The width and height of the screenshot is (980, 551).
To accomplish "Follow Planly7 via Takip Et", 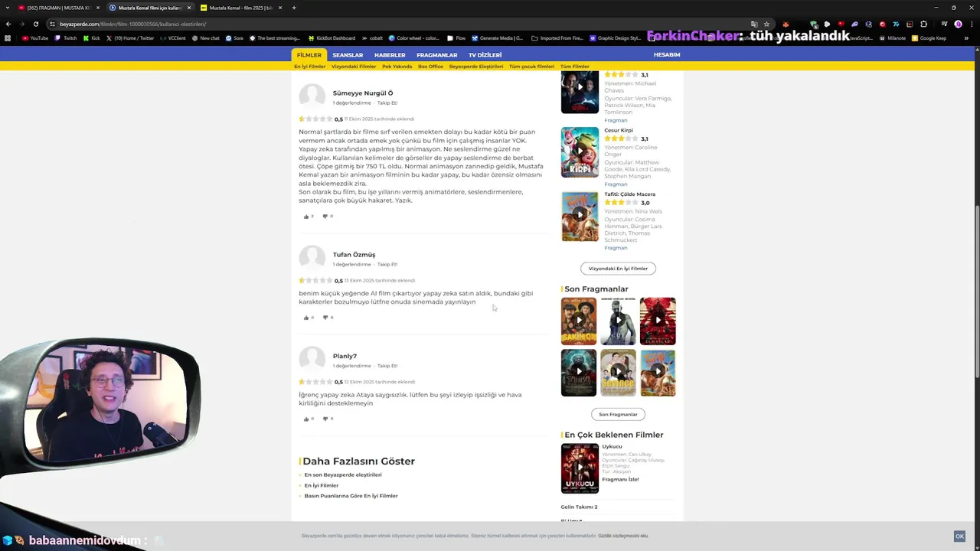I will [x=387, y=366].
